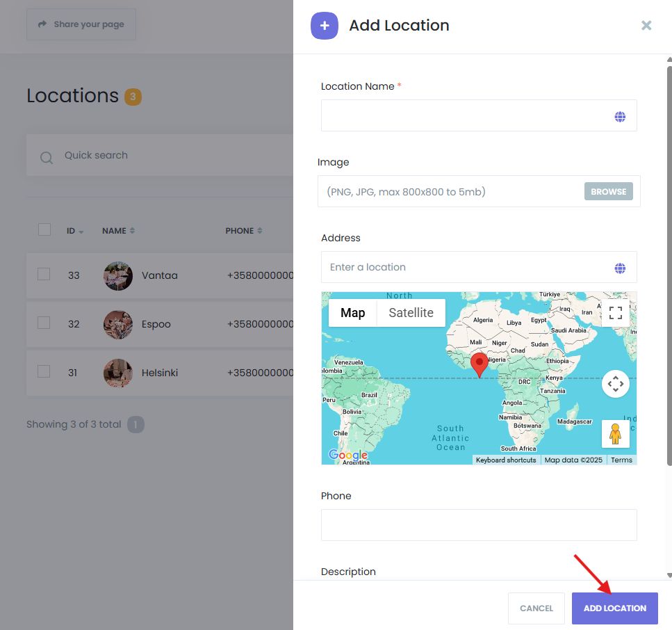
Task: Click the Phone input field
Action: [x=479, y=525]
